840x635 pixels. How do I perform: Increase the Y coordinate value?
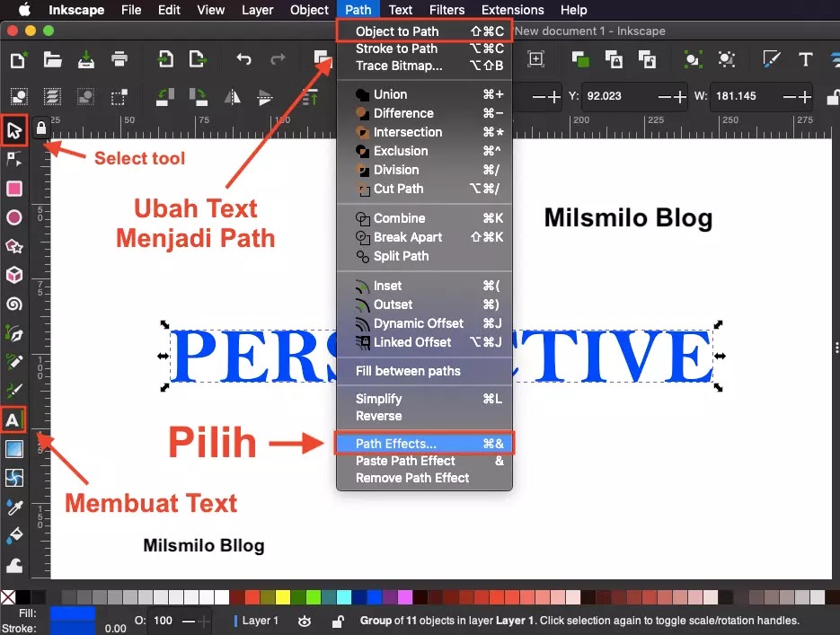[680, 97]
